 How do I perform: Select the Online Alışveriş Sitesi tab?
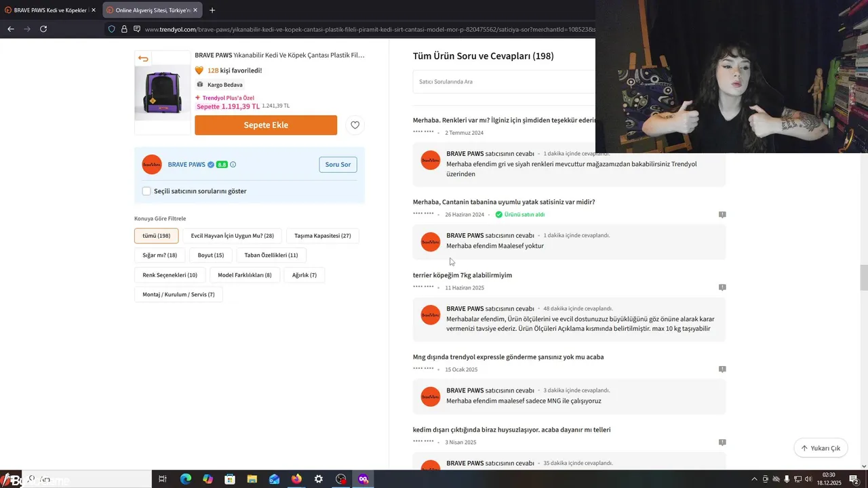(153, 10)
